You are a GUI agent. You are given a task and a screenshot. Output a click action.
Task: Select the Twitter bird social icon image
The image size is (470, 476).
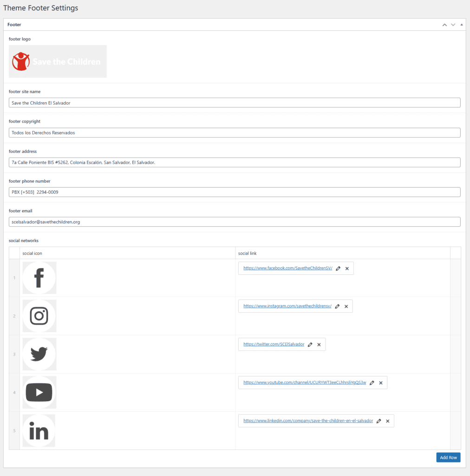tap(39, 354)
